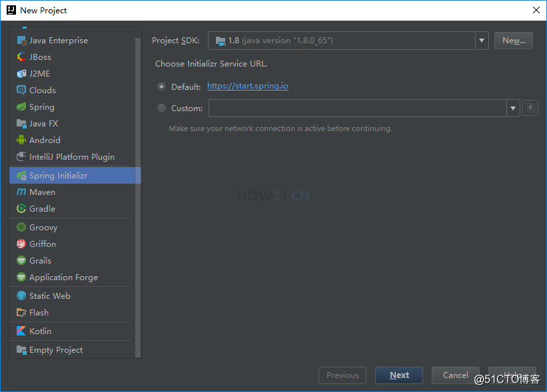Choose Maven project type

72,192
